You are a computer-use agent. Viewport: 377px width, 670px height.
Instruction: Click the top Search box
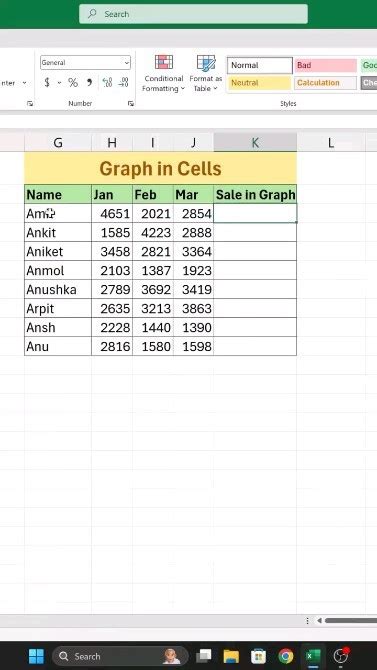point(193,14)
